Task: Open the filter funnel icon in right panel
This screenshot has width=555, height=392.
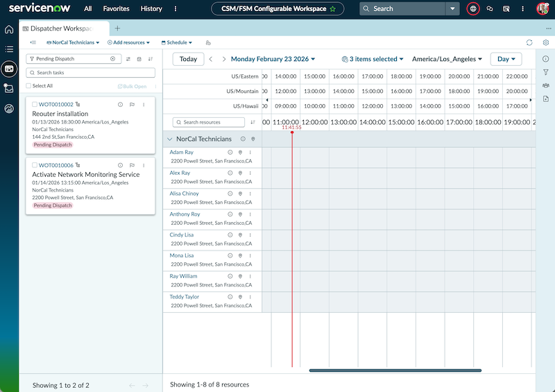Action: click(545, 72)
